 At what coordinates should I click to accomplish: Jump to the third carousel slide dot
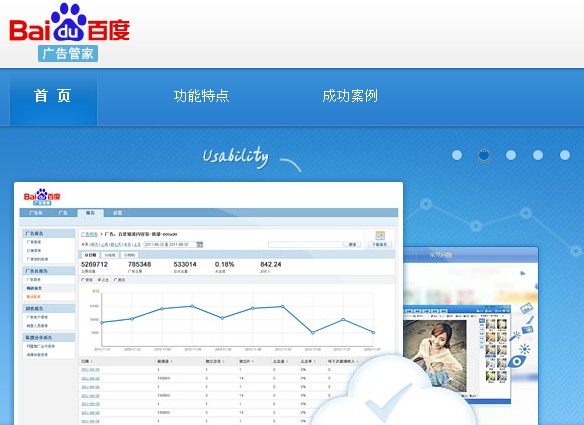[511, 155]
